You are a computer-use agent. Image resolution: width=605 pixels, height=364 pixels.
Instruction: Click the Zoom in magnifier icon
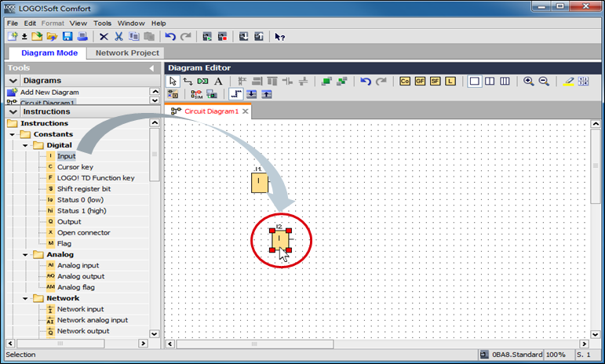pos(529,81)
